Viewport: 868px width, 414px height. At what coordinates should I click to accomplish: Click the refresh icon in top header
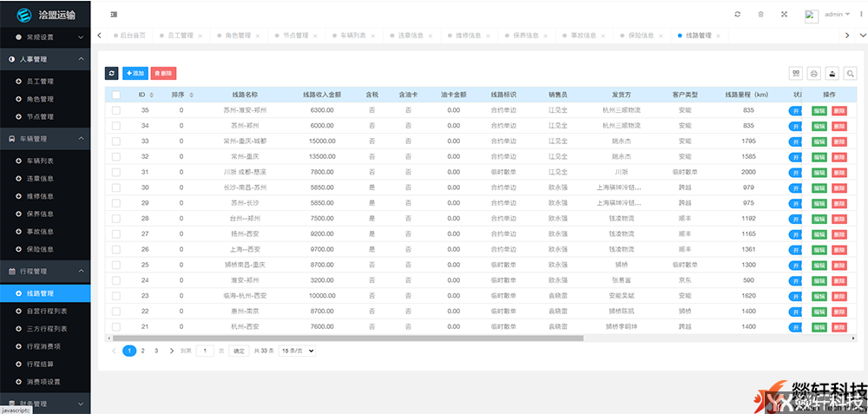(737, 14)
